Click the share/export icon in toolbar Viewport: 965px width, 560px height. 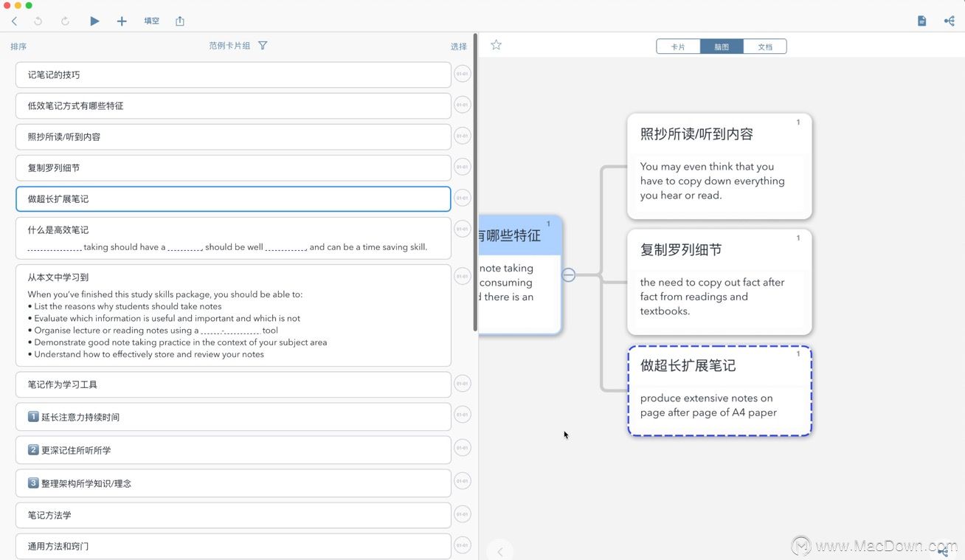tap(180, 21)
